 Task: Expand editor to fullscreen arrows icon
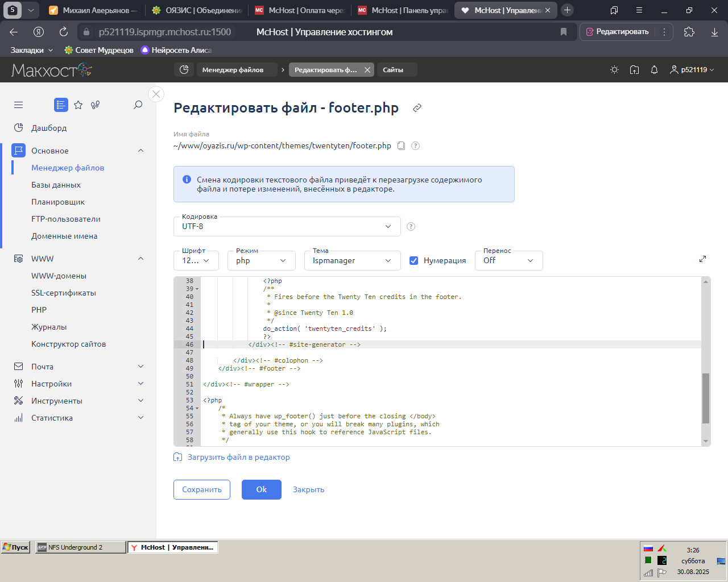702,259
